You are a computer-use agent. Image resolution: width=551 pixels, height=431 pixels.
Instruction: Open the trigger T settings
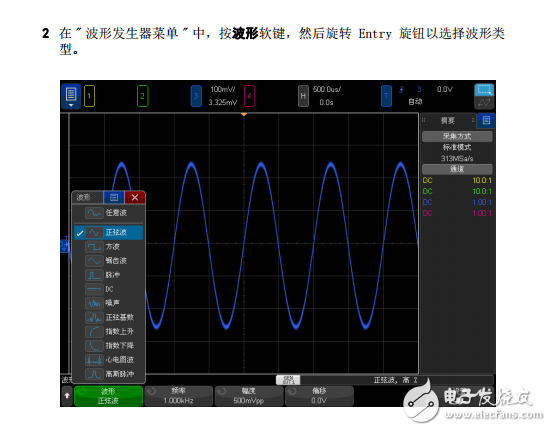tap(386, 96)
